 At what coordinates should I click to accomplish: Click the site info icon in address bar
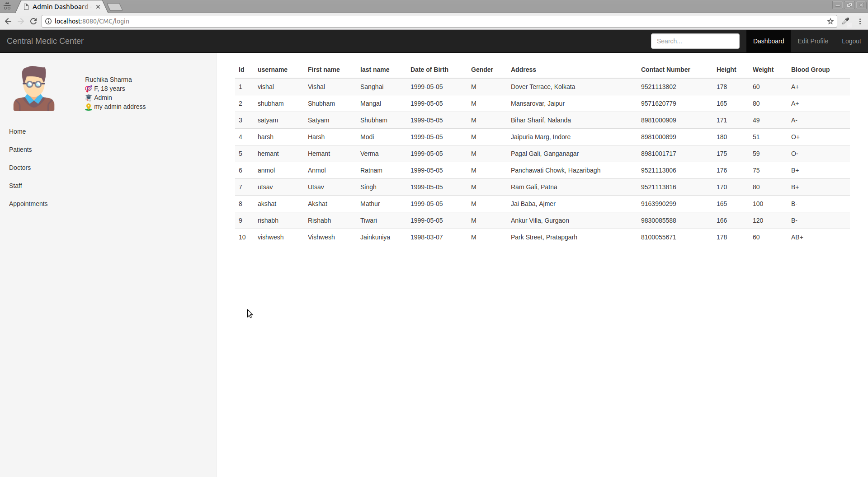tap(48, 21)
